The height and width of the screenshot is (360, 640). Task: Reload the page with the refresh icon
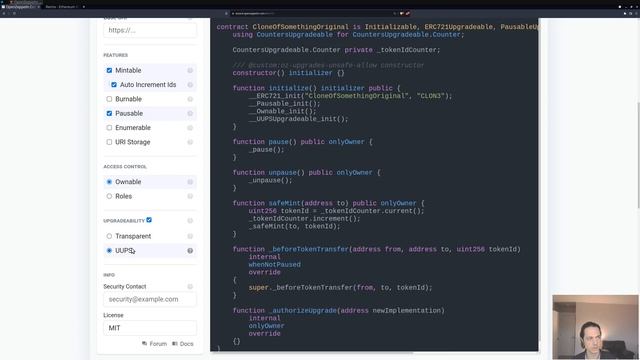click(x=14, y=13)
